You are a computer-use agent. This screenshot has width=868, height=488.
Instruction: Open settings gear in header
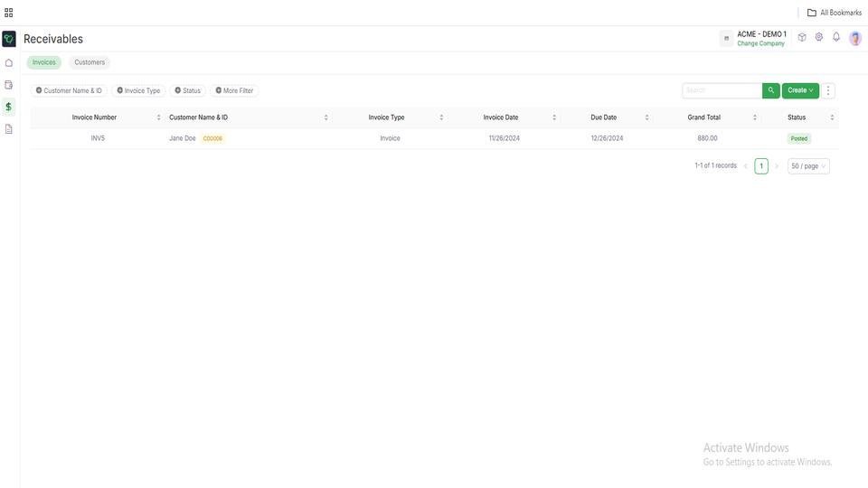coord(819,37)
